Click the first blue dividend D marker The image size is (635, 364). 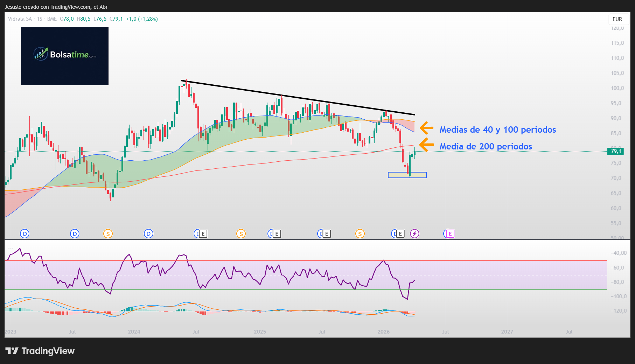click(25, 233)
